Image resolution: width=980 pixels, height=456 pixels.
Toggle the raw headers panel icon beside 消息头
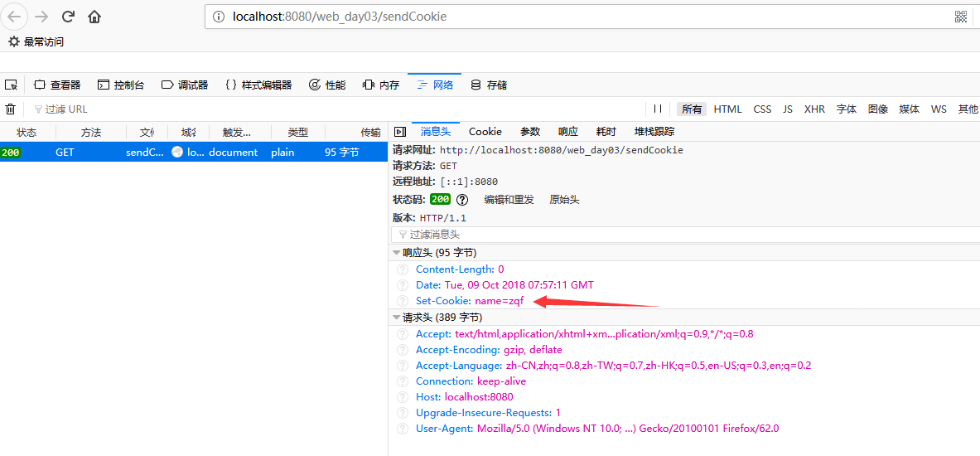[400, 131]
